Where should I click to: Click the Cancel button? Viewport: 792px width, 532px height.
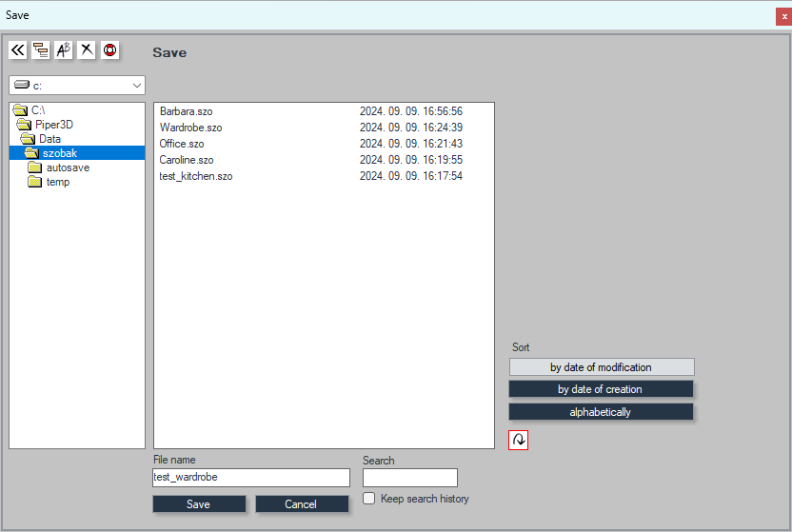(302, 503)
